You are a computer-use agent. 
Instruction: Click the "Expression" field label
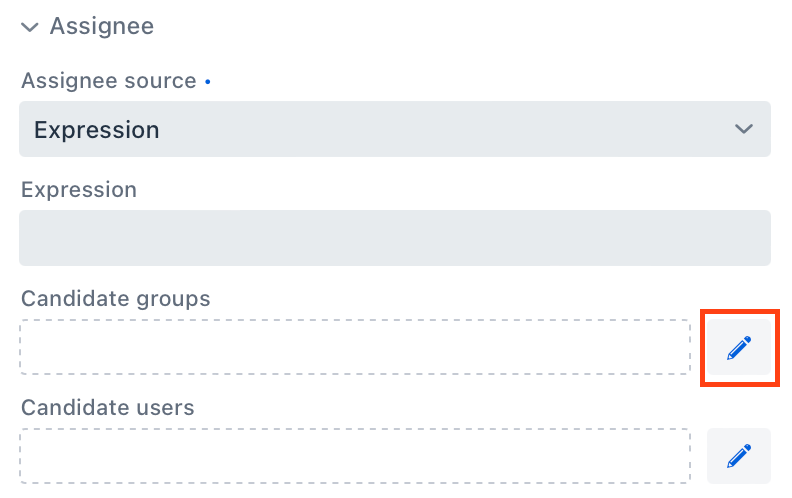pos(79,190)
